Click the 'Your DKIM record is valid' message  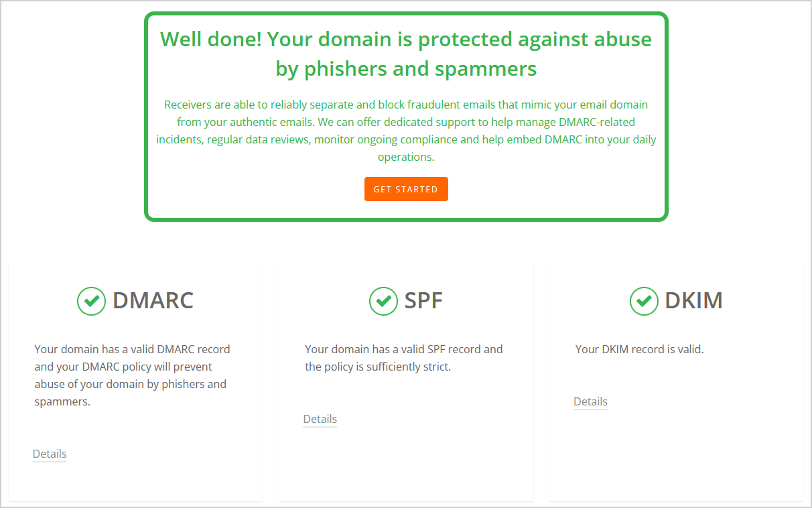tap(639, 349)
